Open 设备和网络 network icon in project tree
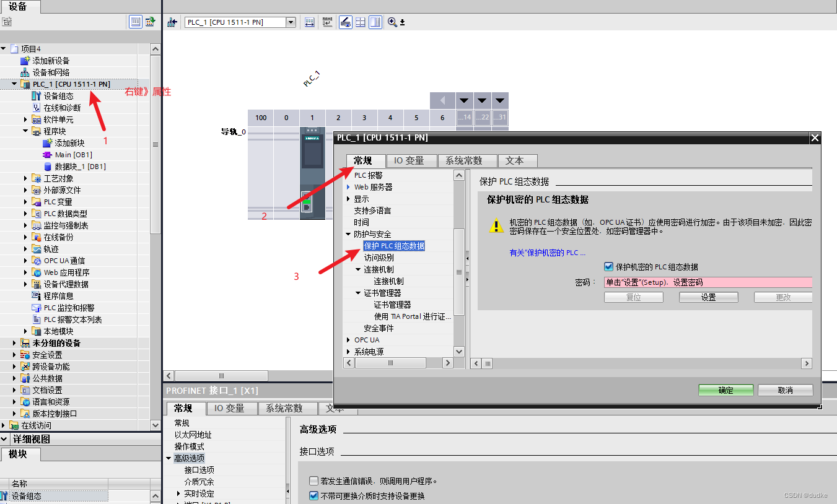This screenshot has width=837, height=504. tap(25, 72)
